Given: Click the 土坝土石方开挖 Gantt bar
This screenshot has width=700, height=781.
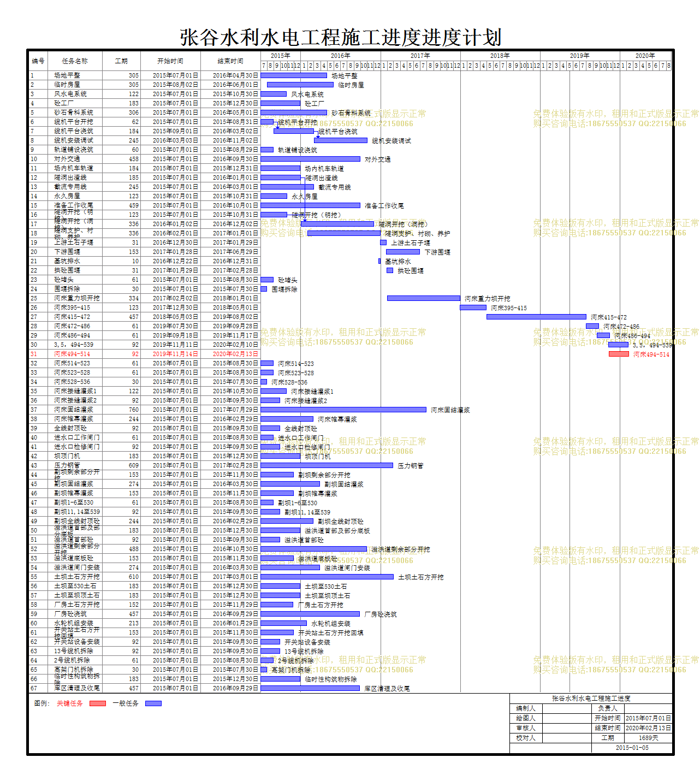Looking at the screenshot, I should 327,577.
